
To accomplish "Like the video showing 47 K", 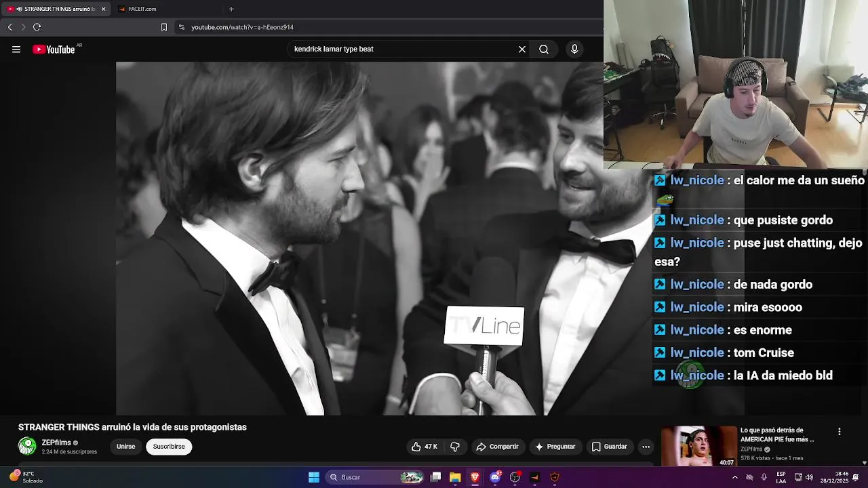I will [425, 447].
